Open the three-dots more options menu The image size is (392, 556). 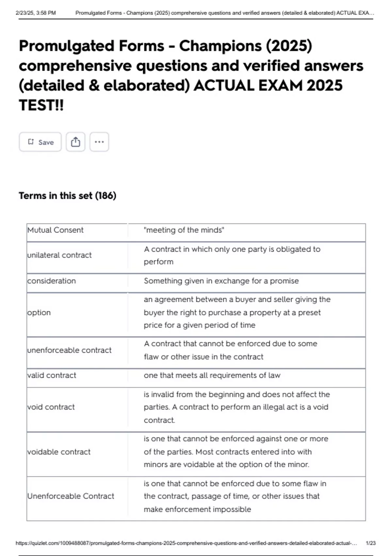[99, 142]
